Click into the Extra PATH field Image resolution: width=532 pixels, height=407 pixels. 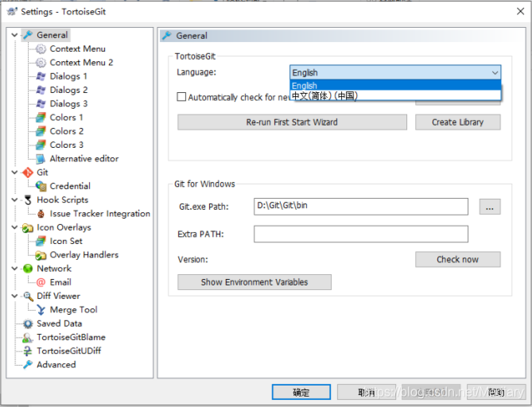pos(361,234)
